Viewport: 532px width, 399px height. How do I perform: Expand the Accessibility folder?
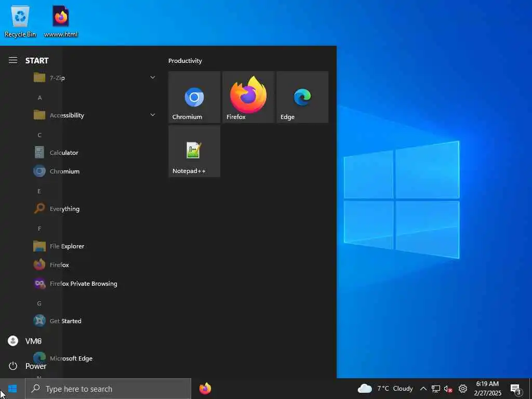pos(95,115)
